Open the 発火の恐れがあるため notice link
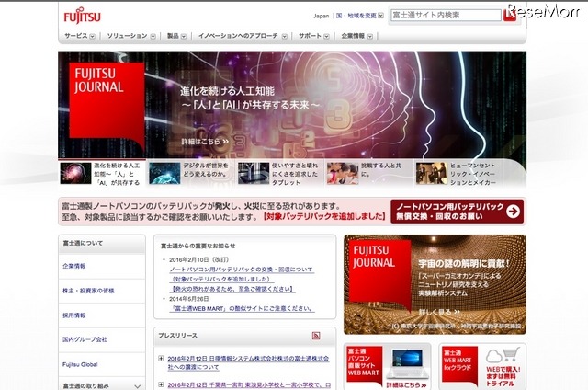The height and width of the screenshot is (390, 588). [232, 289]
